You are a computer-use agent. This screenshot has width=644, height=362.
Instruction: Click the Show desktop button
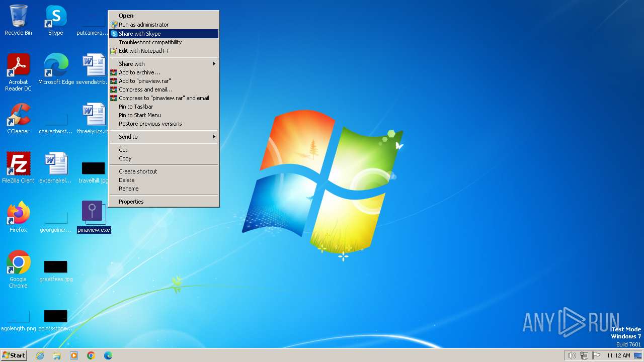(638, 355)
